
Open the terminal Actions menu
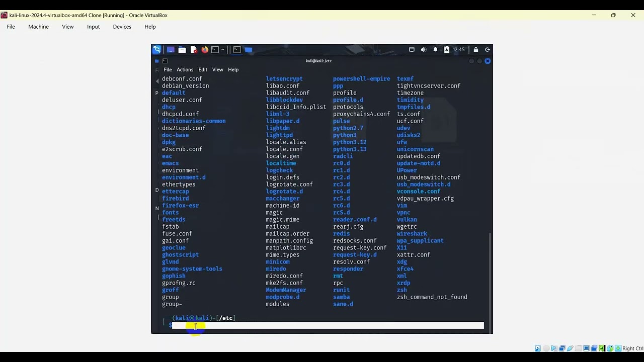(x=185, y=70)
